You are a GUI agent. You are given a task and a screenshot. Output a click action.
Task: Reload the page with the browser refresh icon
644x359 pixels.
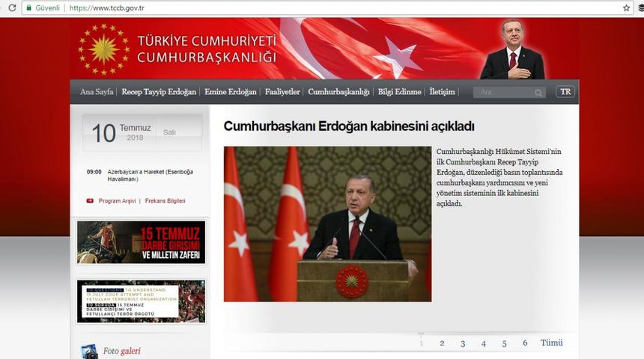coord(12,7)
